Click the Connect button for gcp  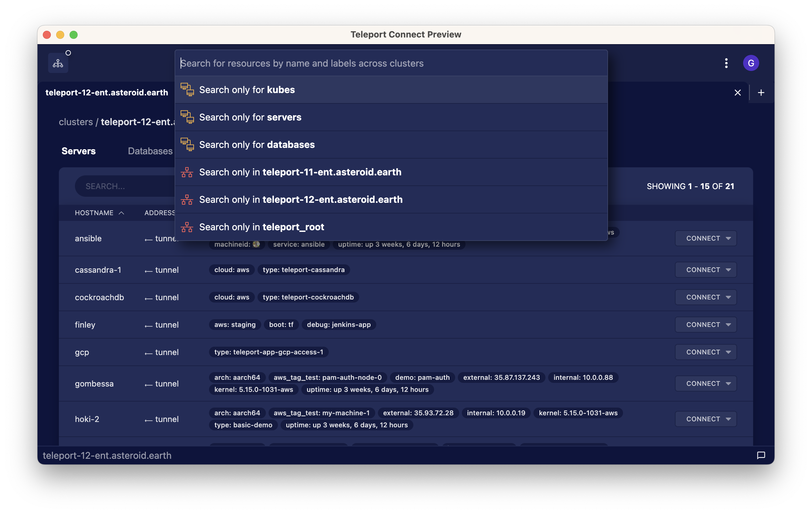(x=703, y=352)
